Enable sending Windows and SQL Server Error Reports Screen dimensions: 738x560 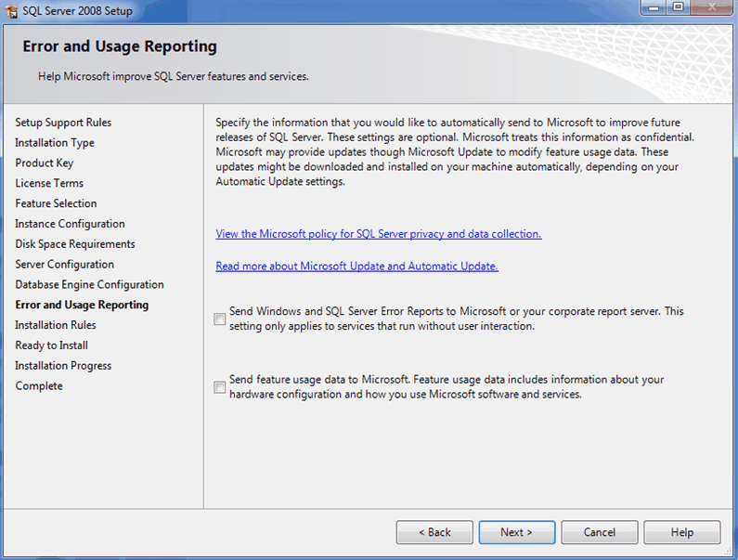pyautogui.click(x=219, y=319)
